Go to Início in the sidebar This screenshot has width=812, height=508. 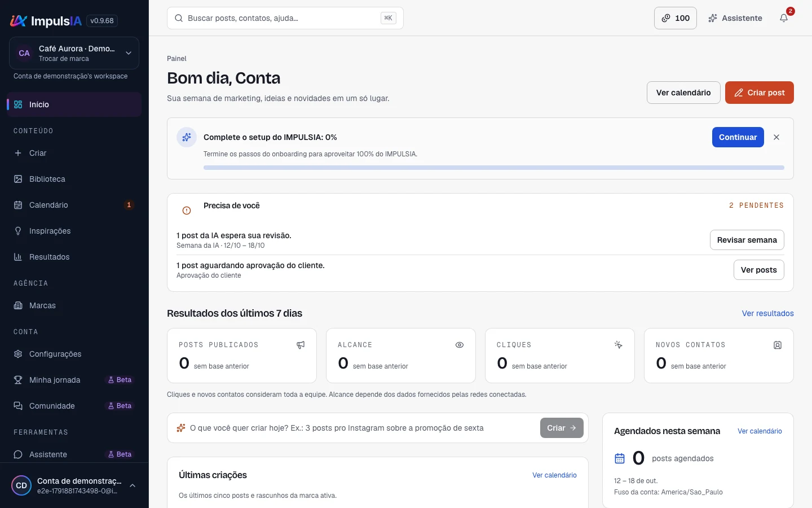coord(74,104)
